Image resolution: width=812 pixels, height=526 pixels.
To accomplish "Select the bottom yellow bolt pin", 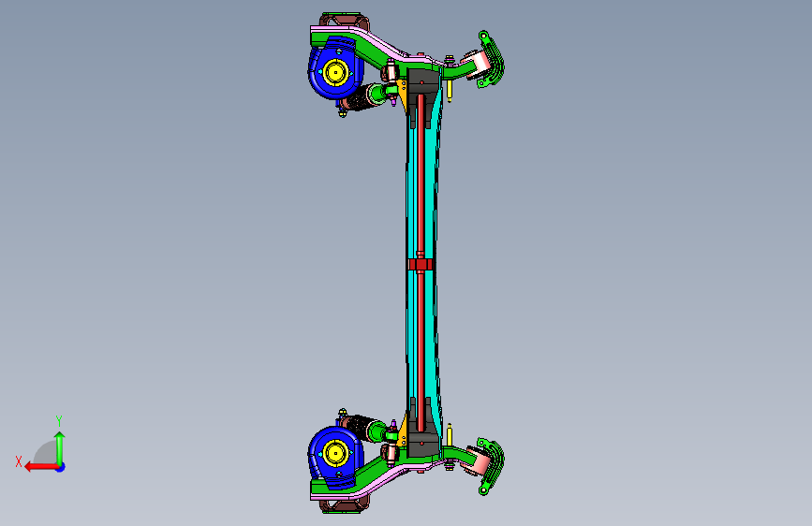I will [450, 436].
